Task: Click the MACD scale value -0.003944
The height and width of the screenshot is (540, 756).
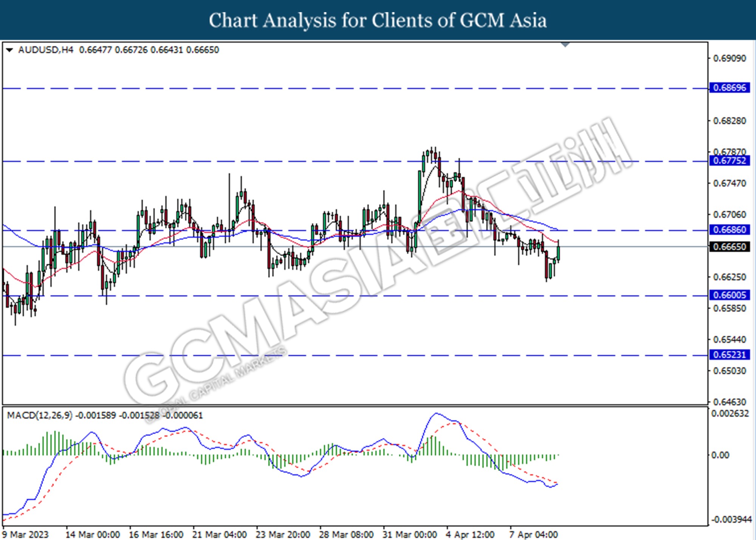Action: 732,520
